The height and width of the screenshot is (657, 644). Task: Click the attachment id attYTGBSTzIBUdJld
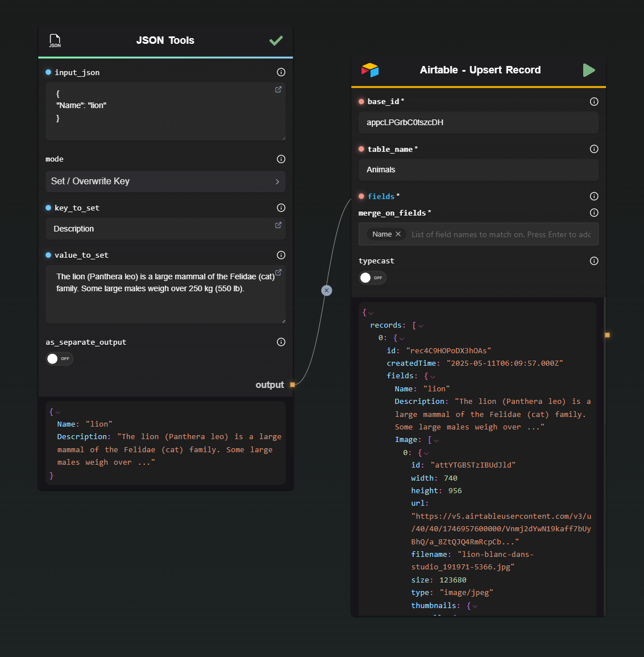click(473, 465)
